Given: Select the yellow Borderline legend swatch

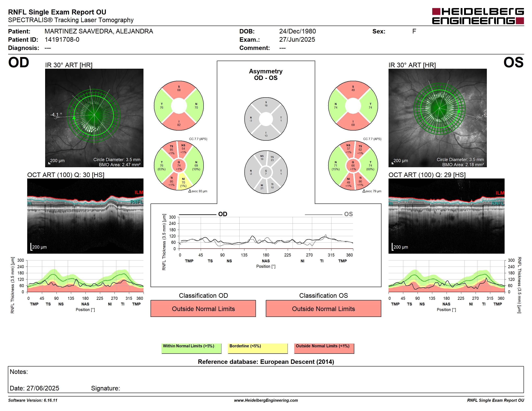Looking at the screenshot, I should click(x=258, y=348).
